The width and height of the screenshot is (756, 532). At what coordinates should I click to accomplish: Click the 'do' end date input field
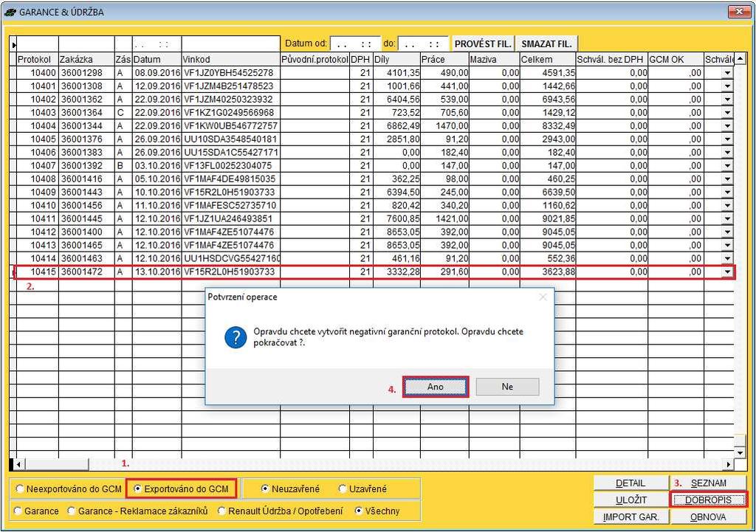[423, 44]
